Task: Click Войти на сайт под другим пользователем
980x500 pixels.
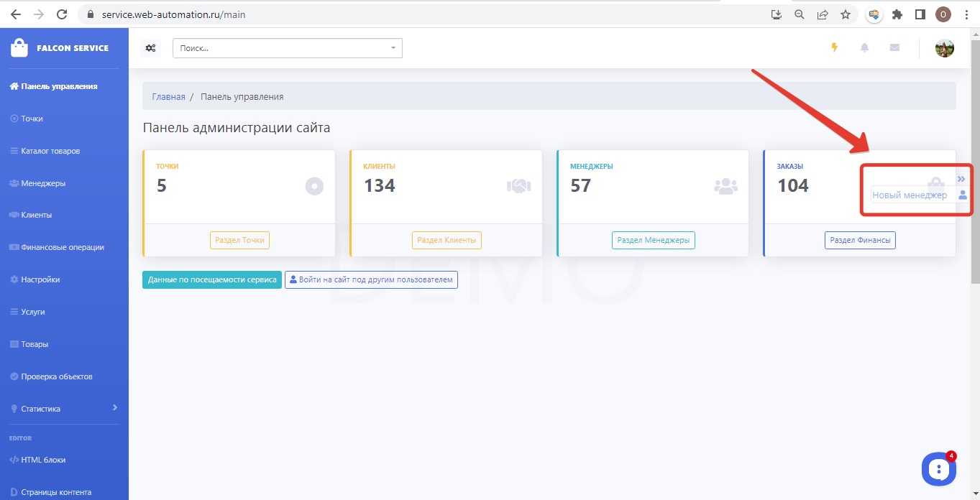Action: 371,279
